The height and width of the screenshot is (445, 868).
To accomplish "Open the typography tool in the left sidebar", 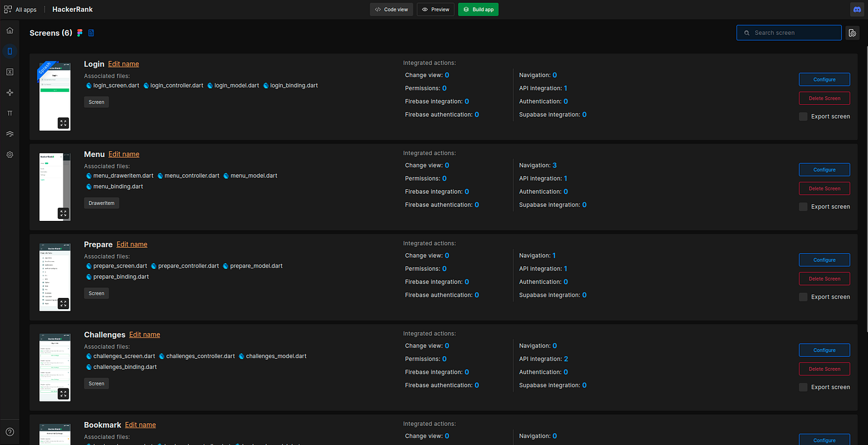I will [9, 113].
